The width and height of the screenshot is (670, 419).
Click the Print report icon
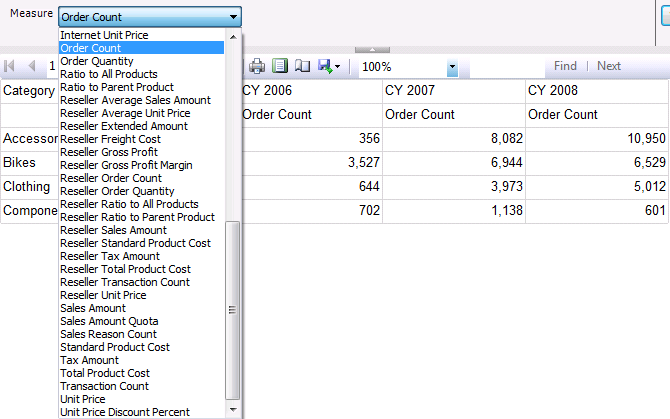[257, 66]
